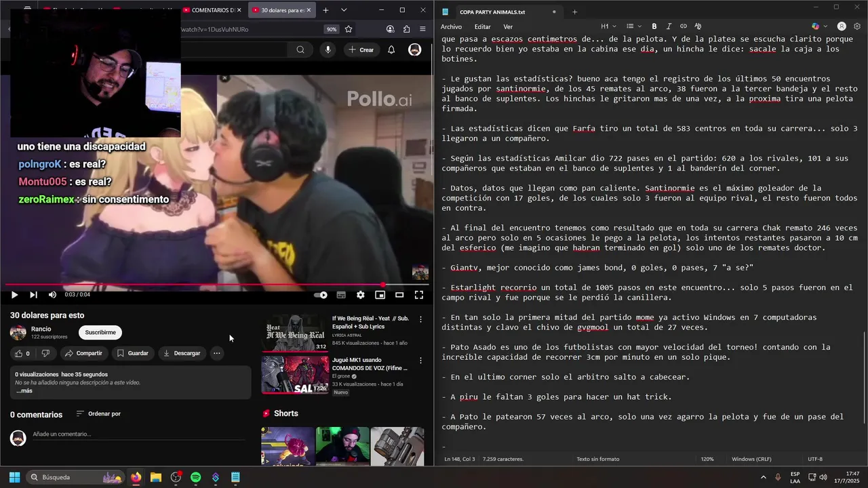The height and width of the screenshot is (488, 868).
Task: Open YouTube notifications bell
Action: 391,49
